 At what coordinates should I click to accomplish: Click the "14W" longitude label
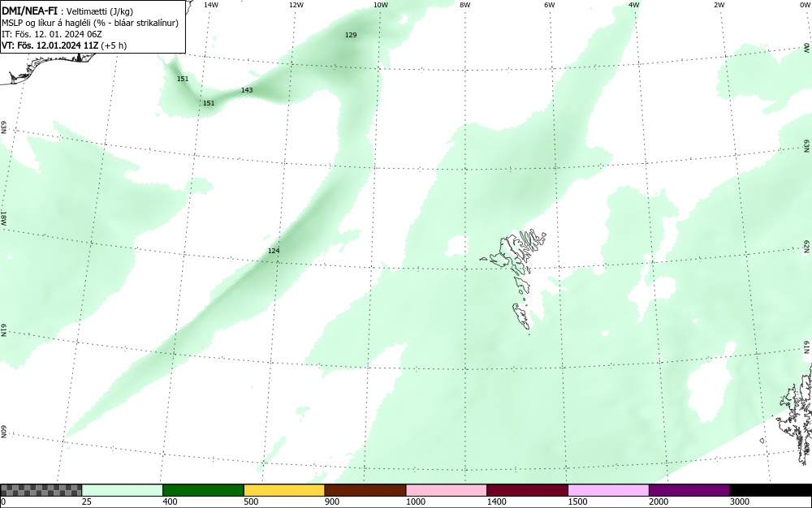coord(211,5)
